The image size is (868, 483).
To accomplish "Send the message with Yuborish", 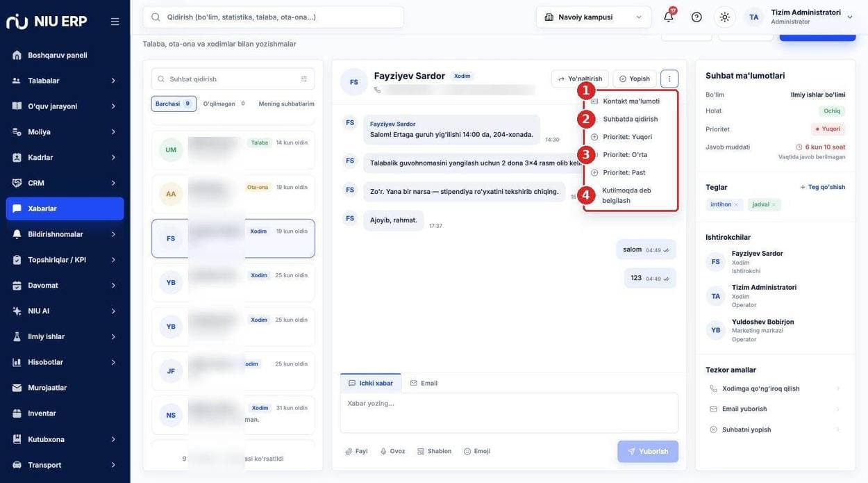I will pyautogui.click(x=648, y=452).
